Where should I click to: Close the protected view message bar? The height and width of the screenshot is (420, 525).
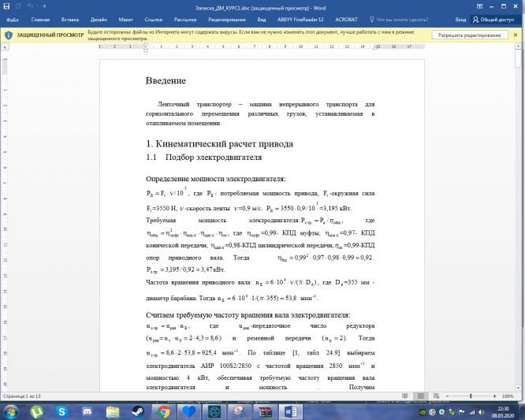tap(516, 35)
